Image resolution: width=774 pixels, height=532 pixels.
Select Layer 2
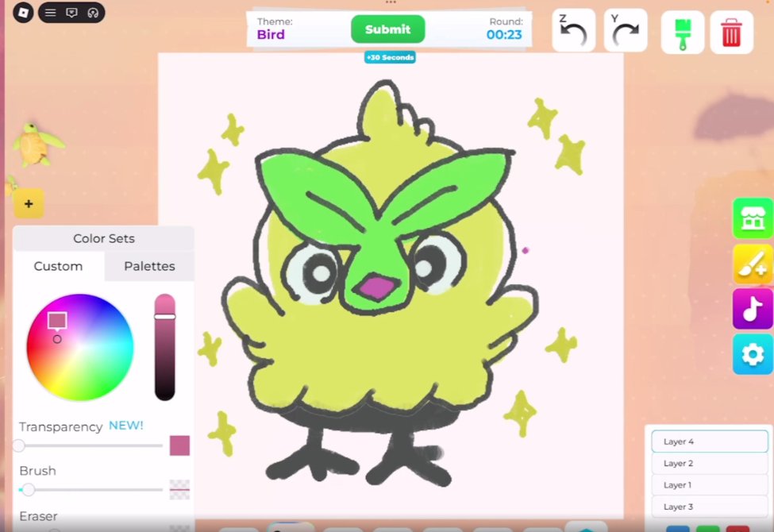click(x=710, y=463)
